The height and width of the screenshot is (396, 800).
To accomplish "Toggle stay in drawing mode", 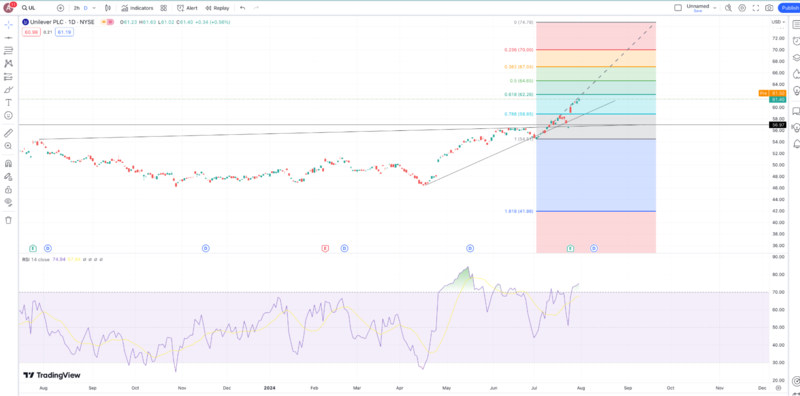I will (x=8, y=177).
